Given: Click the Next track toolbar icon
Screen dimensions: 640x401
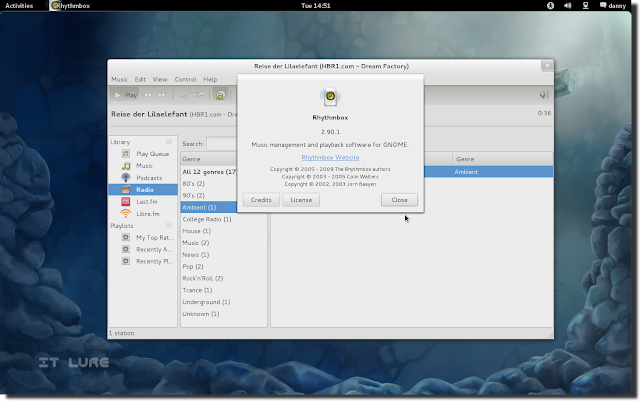Looking at the screenshot, I should point(162,95).
